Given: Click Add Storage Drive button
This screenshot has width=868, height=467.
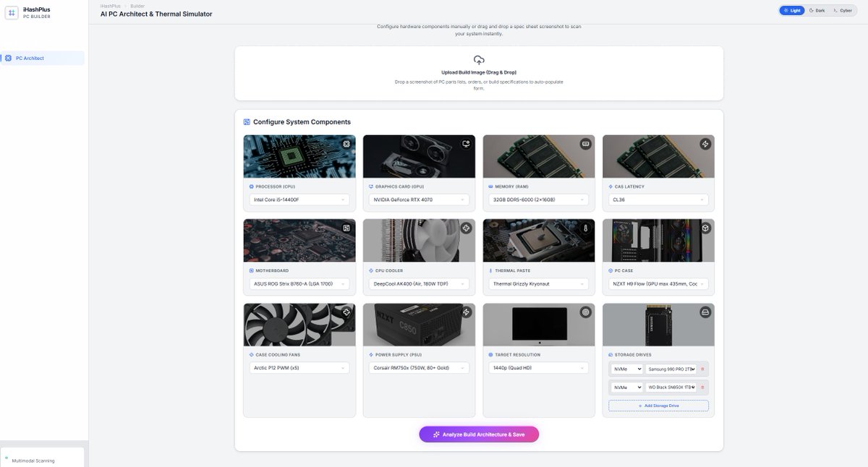Looking at the screenshot, I should pos(658,406).
